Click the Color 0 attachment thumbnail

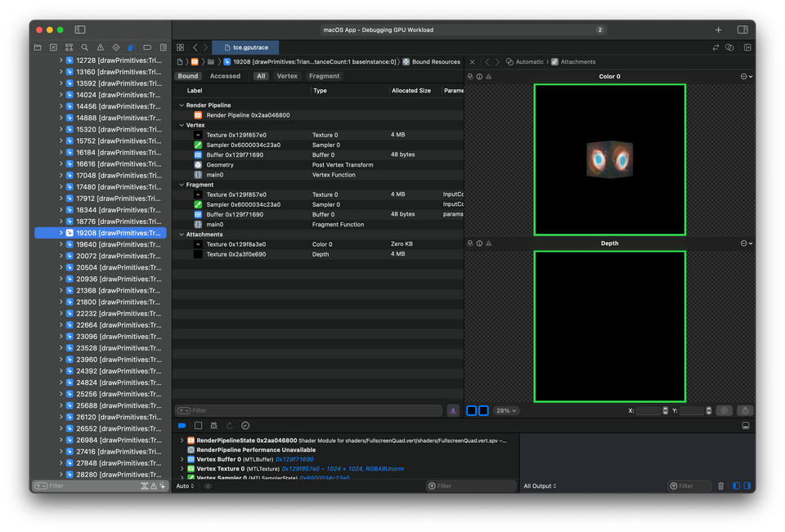coord(609,159)
